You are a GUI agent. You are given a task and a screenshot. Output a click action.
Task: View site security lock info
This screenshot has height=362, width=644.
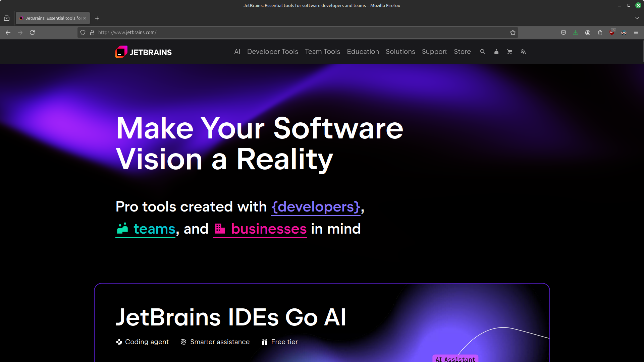pyautogui.click(x=92, y=33)
